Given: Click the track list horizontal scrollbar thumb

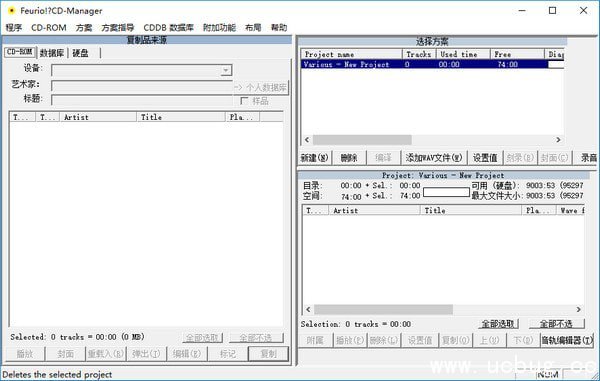Looking at the screenshot, I should [x=383, y=309].
